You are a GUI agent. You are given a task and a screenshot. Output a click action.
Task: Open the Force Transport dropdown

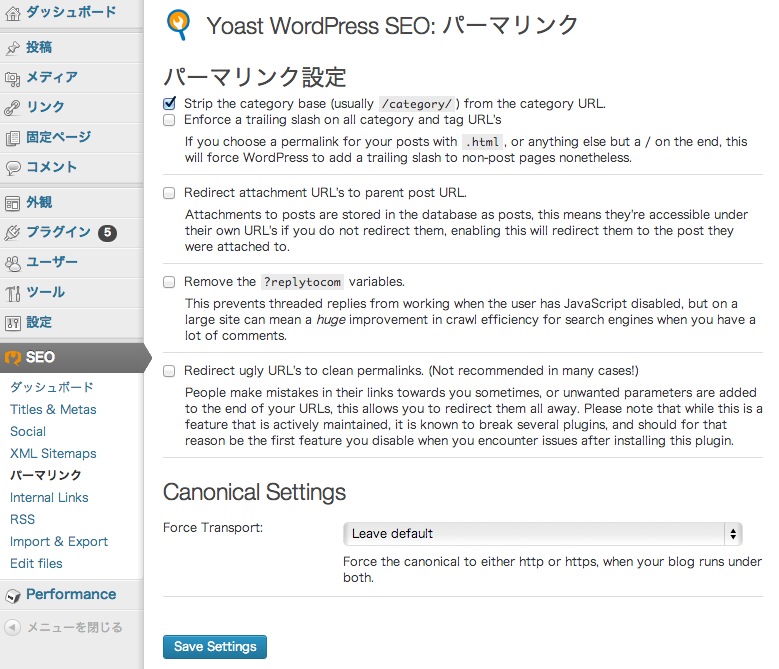pos(542,534)
